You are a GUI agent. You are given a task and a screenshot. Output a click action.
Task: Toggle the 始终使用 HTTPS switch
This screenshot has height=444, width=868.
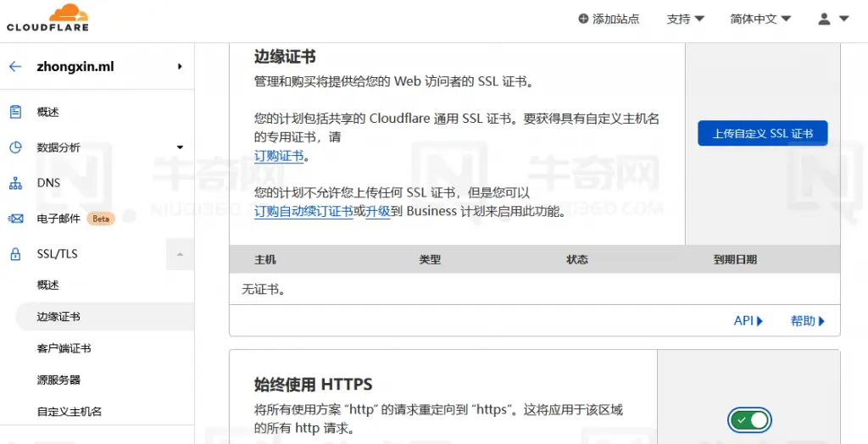tap(749, 419)
